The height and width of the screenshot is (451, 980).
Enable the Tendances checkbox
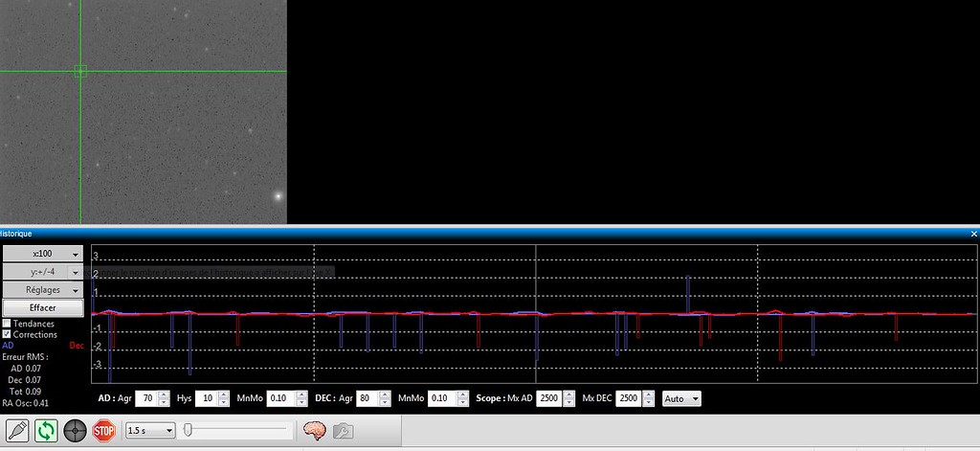[7, 324]
